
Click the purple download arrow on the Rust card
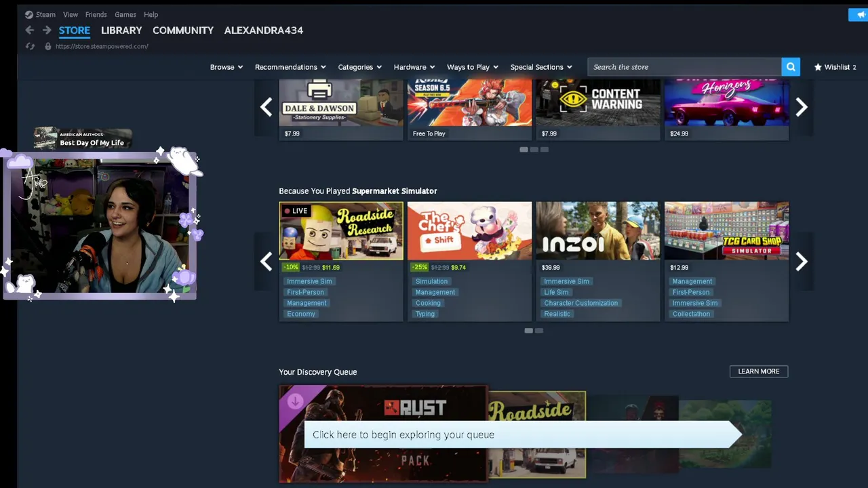pos(295,402)
